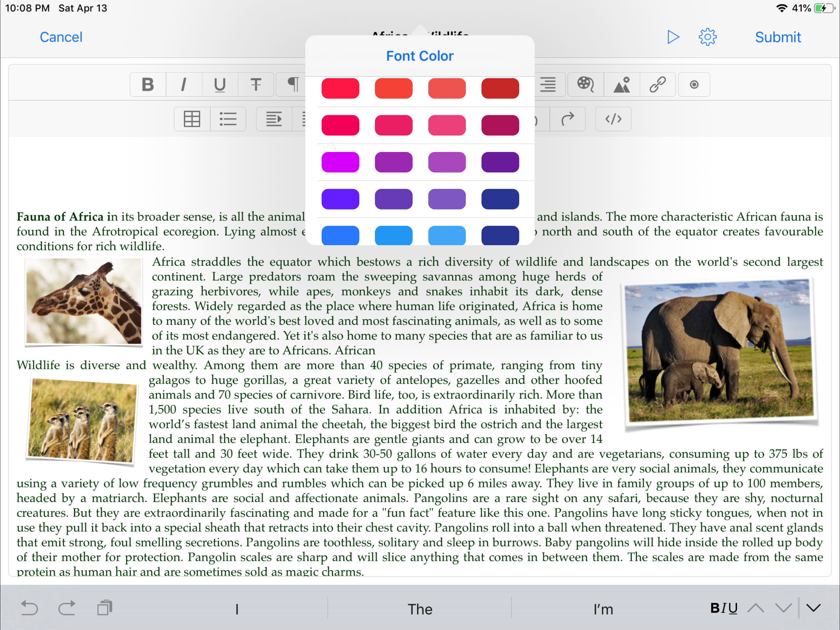Tap the keyboard bar paste clipboard icon
The width and height of the screenshot is (840, 630).
[105, 608]
